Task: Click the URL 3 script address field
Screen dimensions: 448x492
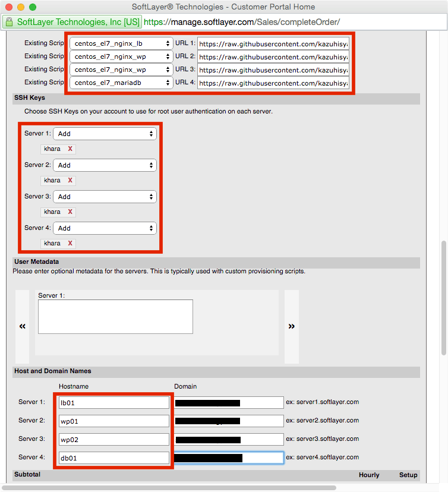Action: [x=273, y=70]
